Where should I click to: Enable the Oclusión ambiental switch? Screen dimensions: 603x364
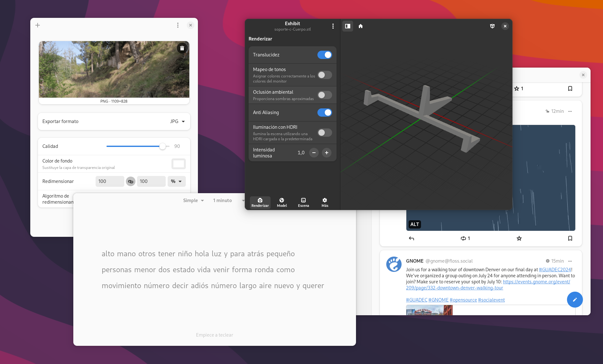[x=324, y=95]
